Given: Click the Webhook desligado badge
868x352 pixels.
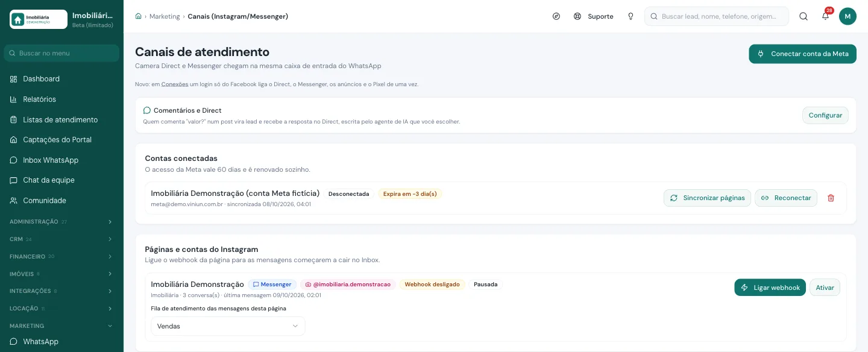Looking at the screenshot, I should pos(432,284).
